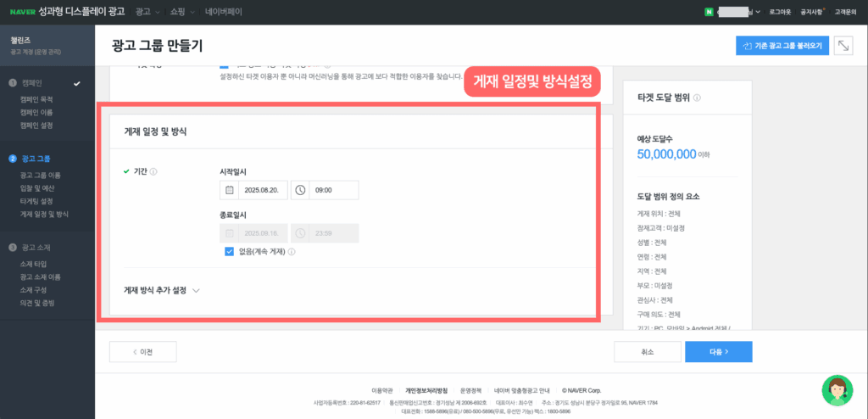Open 네이버 맞춤형광고 안내 footer link
868x419 pixels.
coord(520,390)
